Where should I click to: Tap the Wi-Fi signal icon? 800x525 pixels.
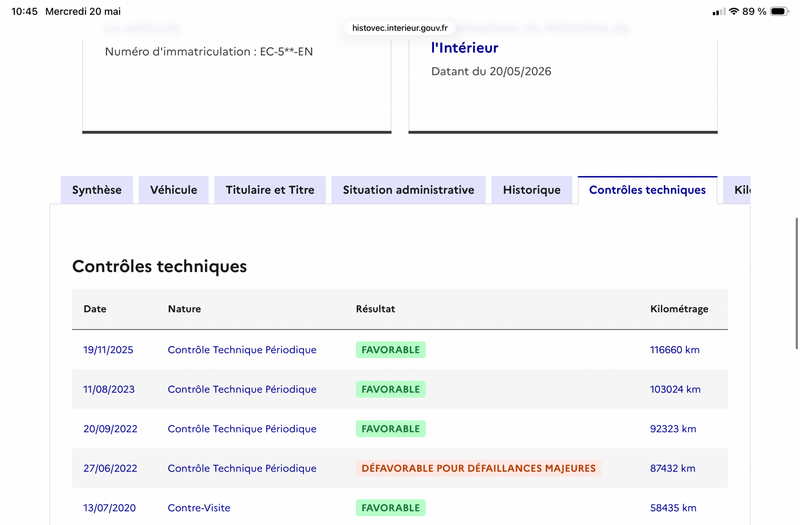734,11
